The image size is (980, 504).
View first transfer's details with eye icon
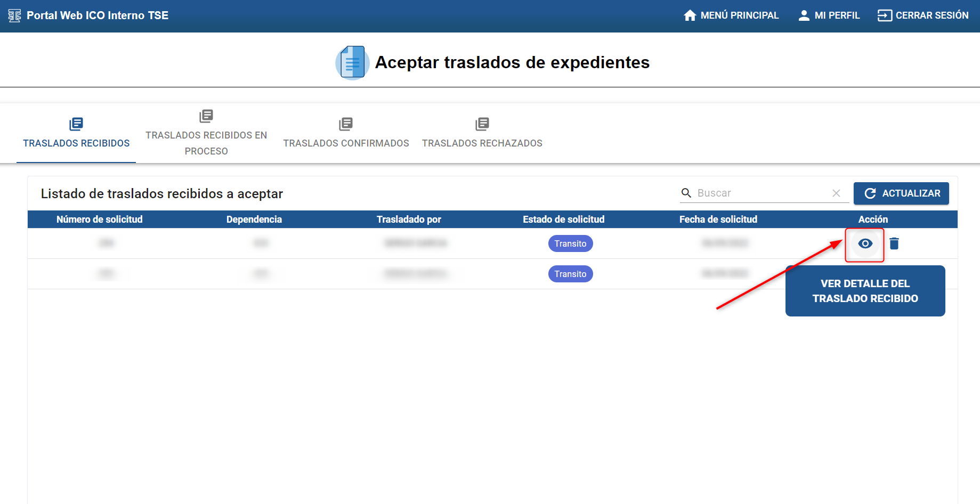pyautogui.click(x=865, y=243)
